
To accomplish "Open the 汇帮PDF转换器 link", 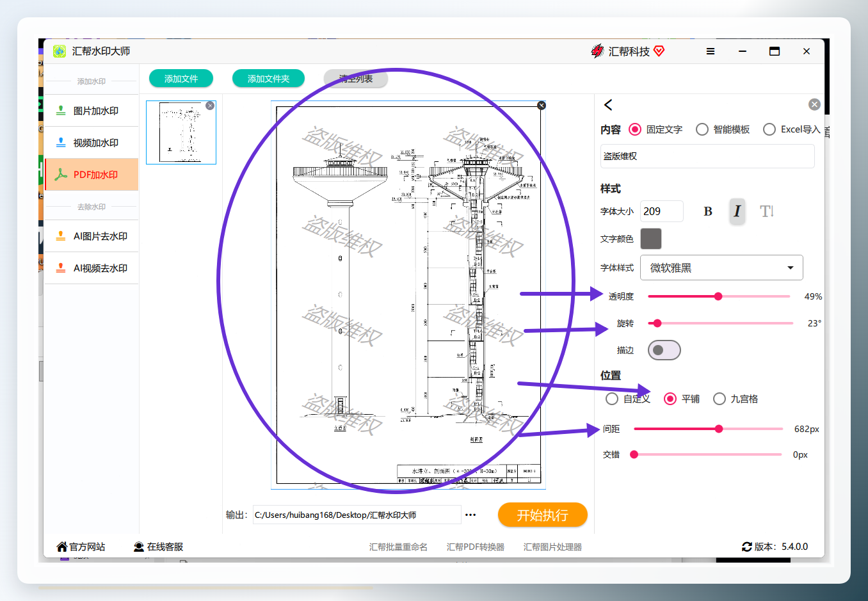I will coord(476,547).
